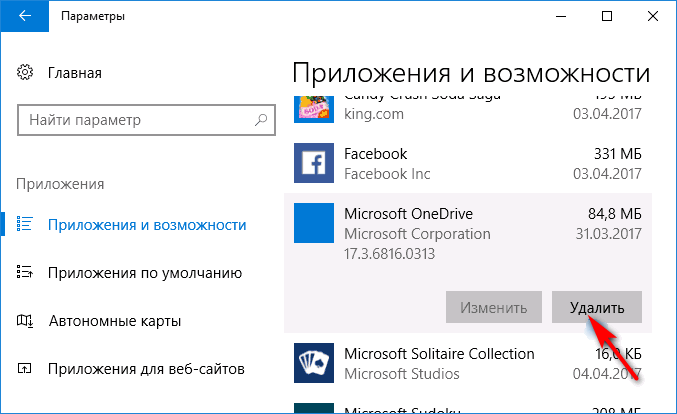
Task: Click the Microsoft OneDrive blue icon
Action: pyautogui.click(x=314, y=223)
